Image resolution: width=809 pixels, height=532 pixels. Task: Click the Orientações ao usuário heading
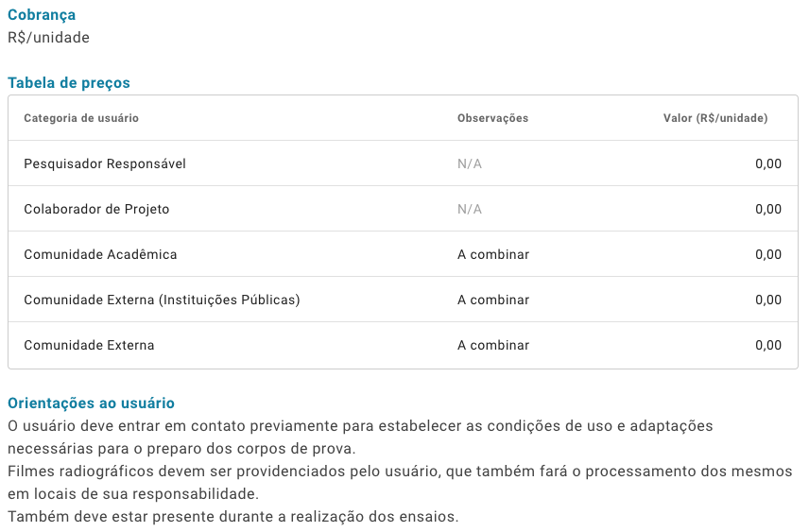pyautogui.click(x=92, y=403)
